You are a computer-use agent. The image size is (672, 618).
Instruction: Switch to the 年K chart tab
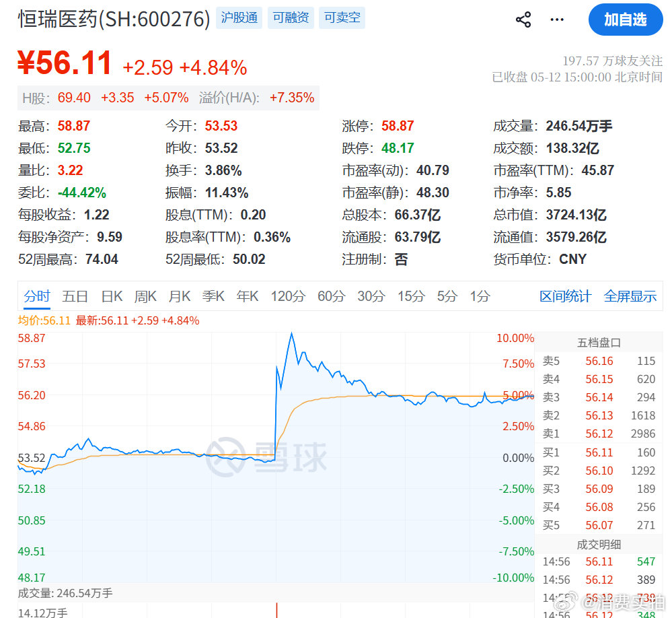[248, 296]
